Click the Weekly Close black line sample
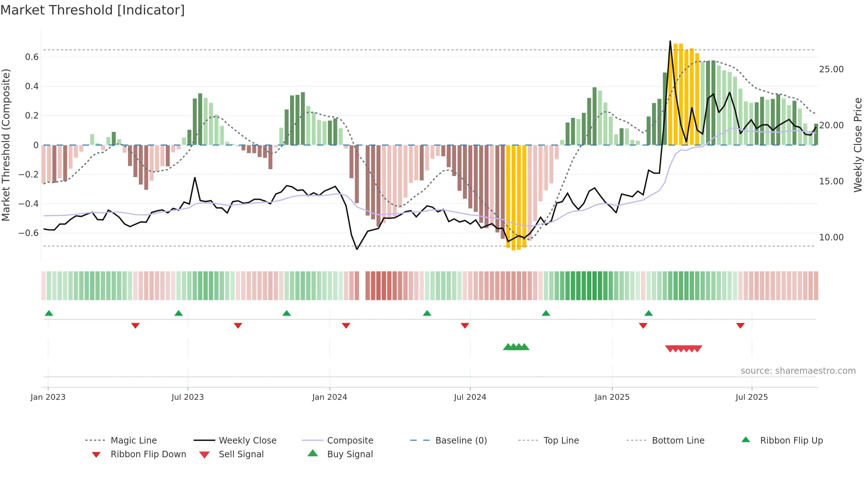The image size is (868, 488). point(204,440)
